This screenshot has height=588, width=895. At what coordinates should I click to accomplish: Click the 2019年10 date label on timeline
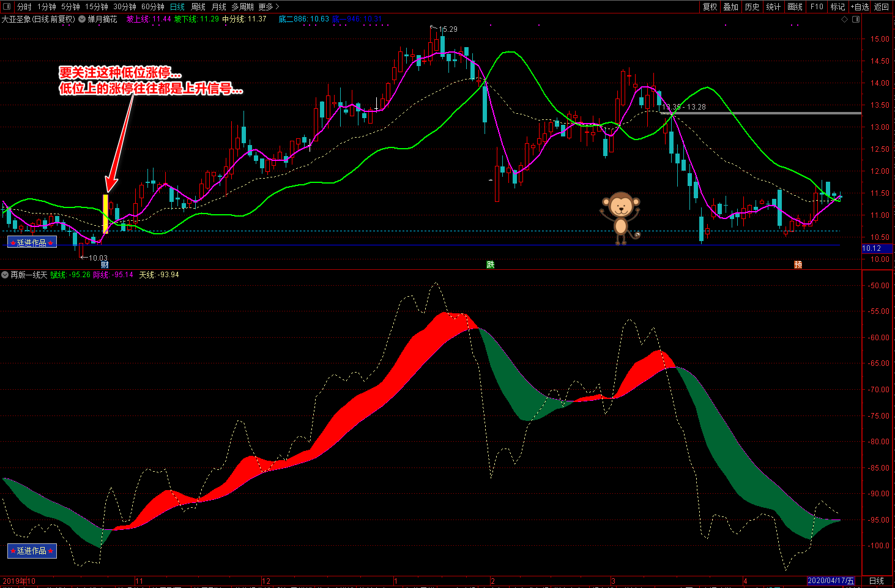click(19, 581)
